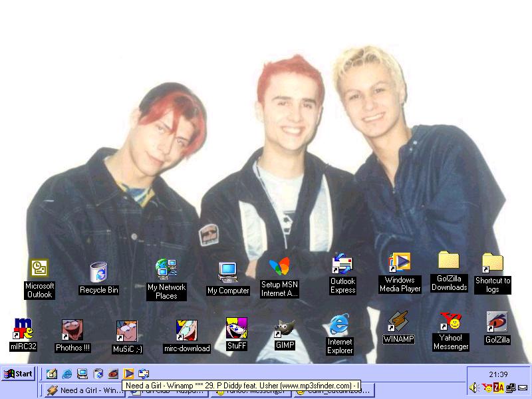Click the WINAMP desktop shortcut
532x399 pixels.
[398, 322]
